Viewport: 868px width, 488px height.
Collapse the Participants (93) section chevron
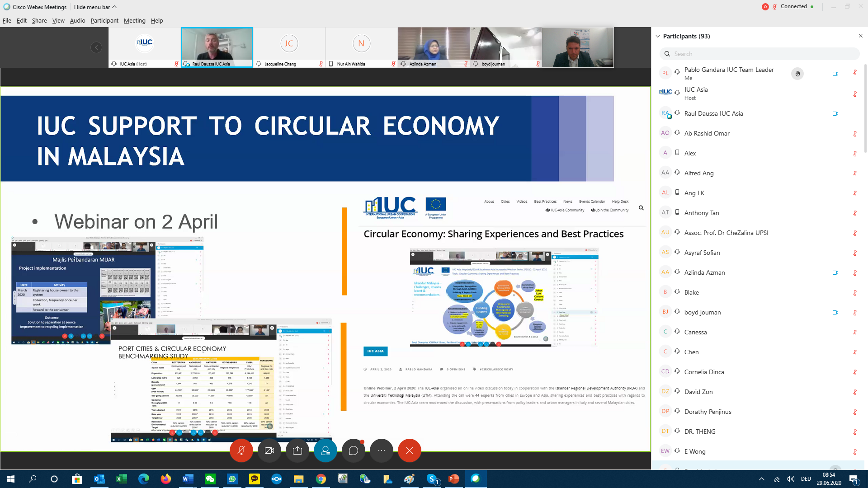coord(658,36)
